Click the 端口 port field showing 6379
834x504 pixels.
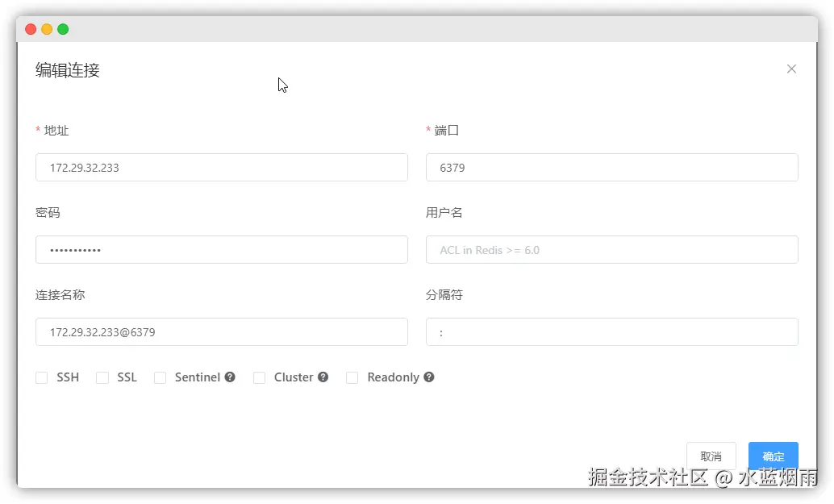point(611,168)
